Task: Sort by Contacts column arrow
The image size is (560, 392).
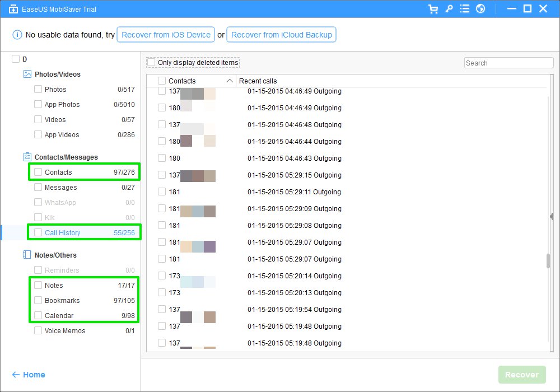Action: [x=230, y=81]
